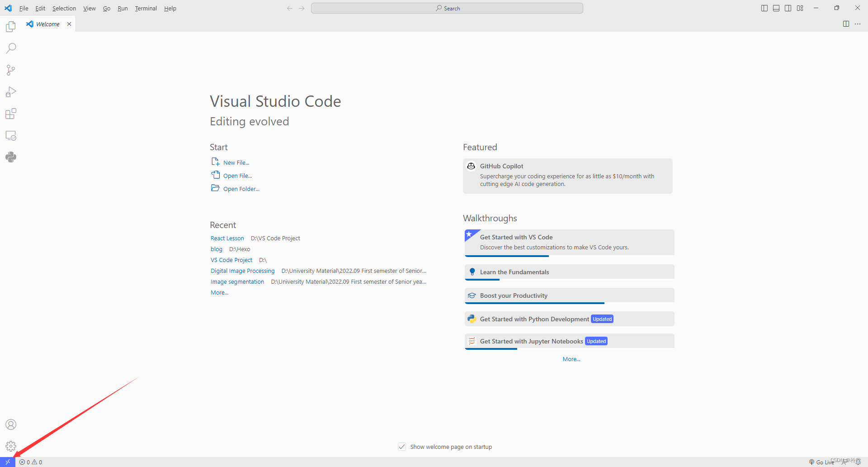Open recent Digital Image Processing folder
Image resolution: width=868 pixels, height=467 pixels.
(243, 271)
